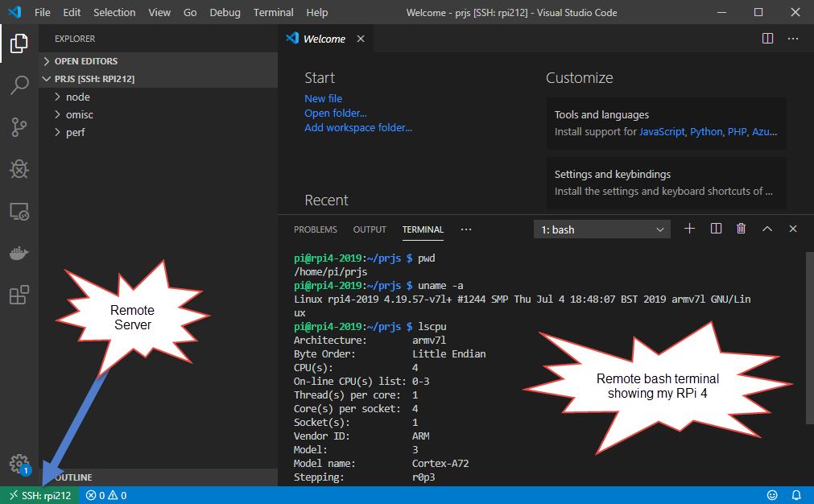Open the Selection menu
This screenshot has height=504, width=814.
pos(114,12)
